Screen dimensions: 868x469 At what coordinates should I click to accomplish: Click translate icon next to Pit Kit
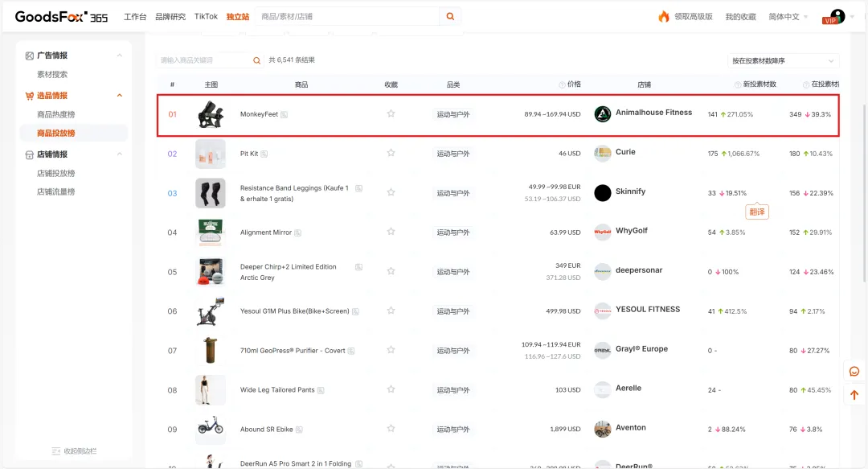(264, 154)
